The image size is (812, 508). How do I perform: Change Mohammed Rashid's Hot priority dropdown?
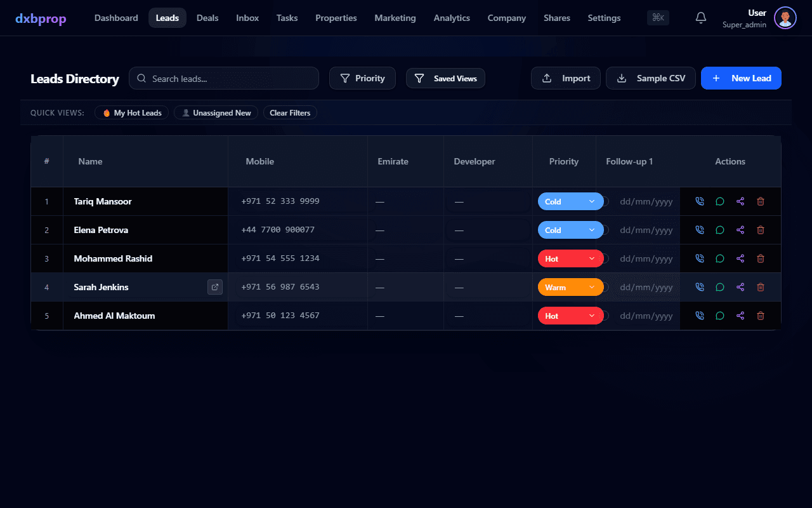pyautogui.click(x=571, y=258)
